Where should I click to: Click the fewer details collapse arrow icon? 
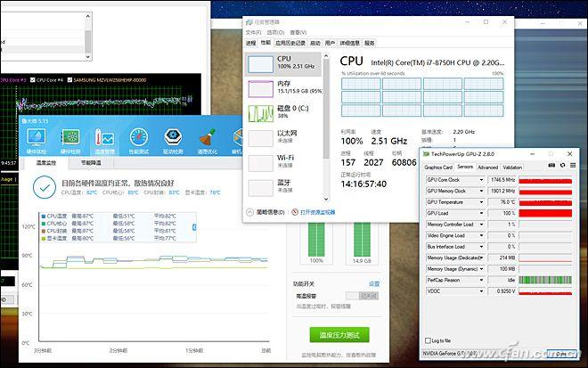250,212
